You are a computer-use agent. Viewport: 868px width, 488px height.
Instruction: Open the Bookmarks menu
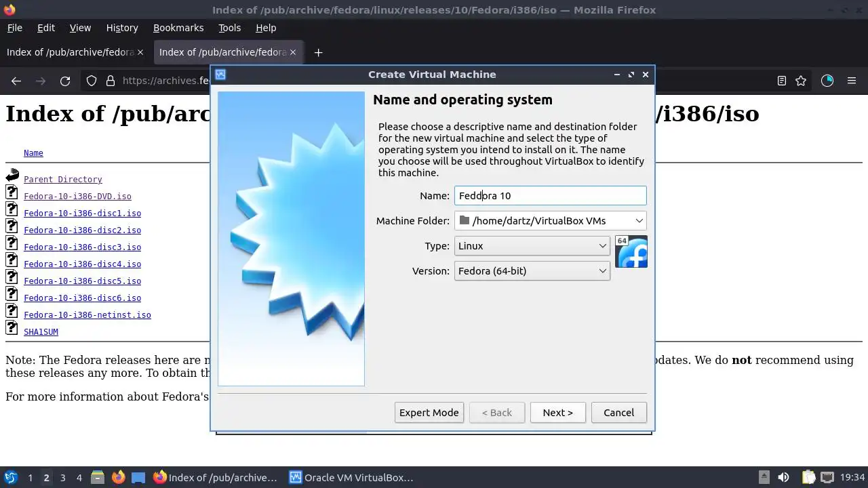tap(178, 28)
